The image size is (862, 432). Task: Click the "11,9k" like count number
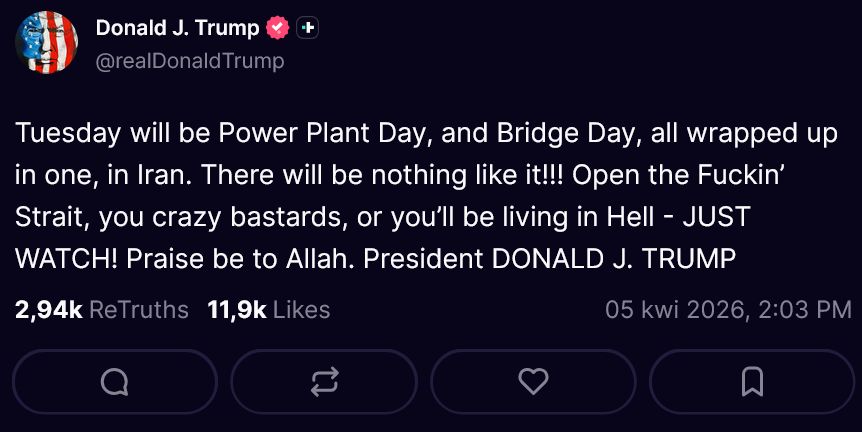coord(236,310)
